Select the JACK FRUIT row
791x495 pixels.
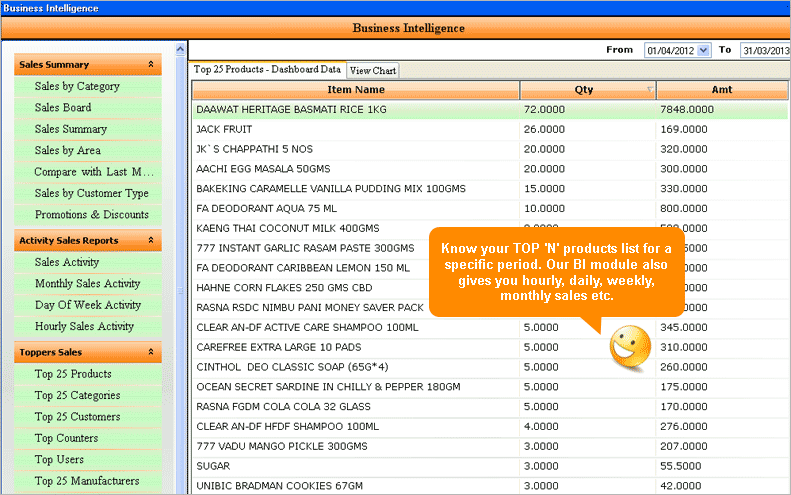pyautogui.click(x=355, y=129)
